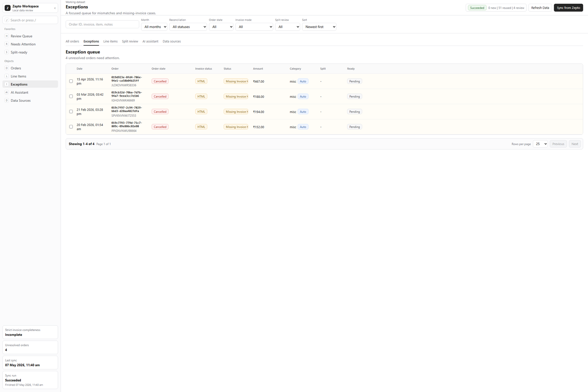The height and width of the screenshot is (392, 588).
Task: Open the Reconciliation statuses dropdown
Action: [188, 27]
